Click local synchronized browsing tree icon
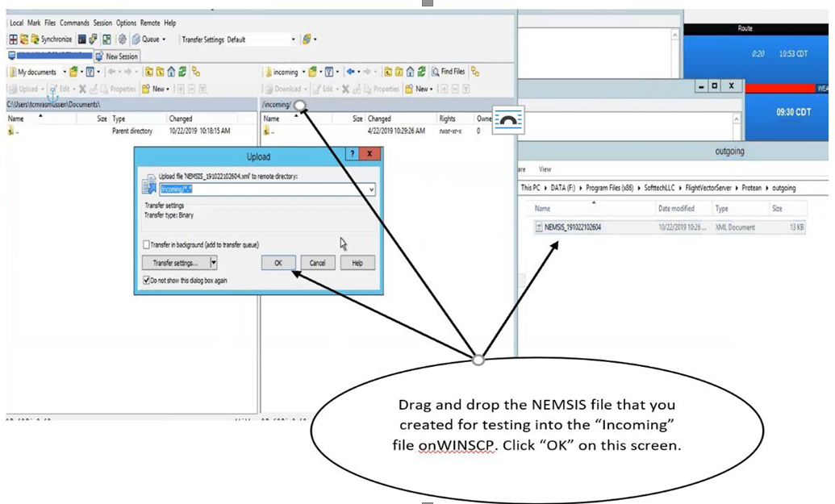Screen dimensions: 835x504 coord(196,72)
